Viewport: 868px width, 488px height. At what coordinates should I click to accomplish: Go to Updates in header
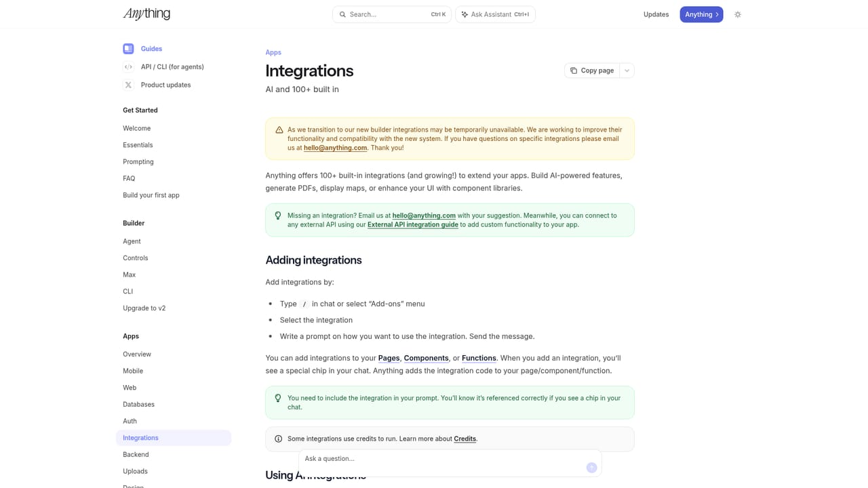point(656,14)
